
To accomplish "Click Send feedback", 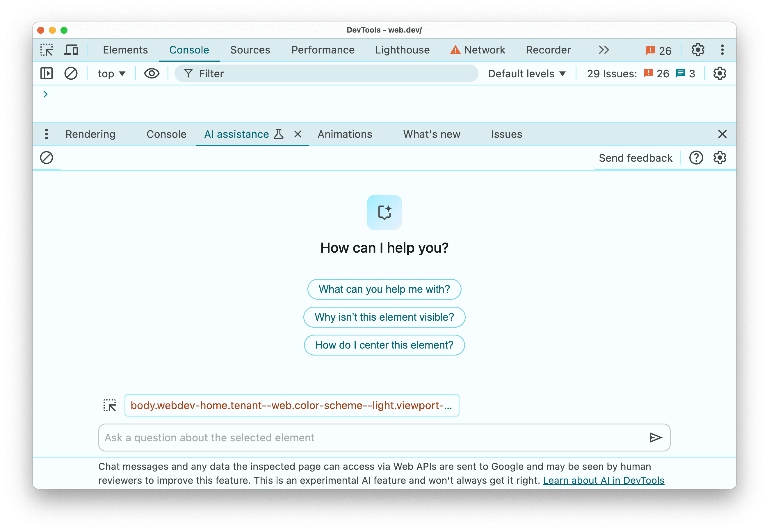I will [635, 158].
